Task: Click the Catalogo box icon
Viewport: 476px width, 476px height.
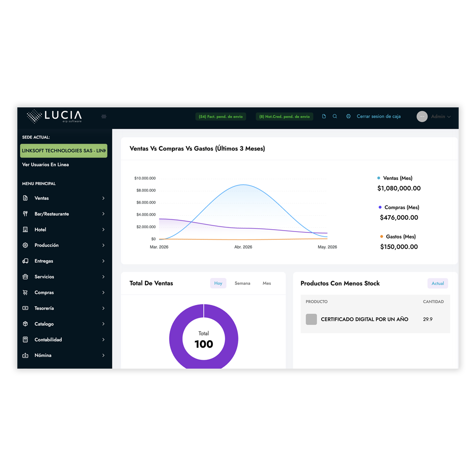Action: pos(26,324)
